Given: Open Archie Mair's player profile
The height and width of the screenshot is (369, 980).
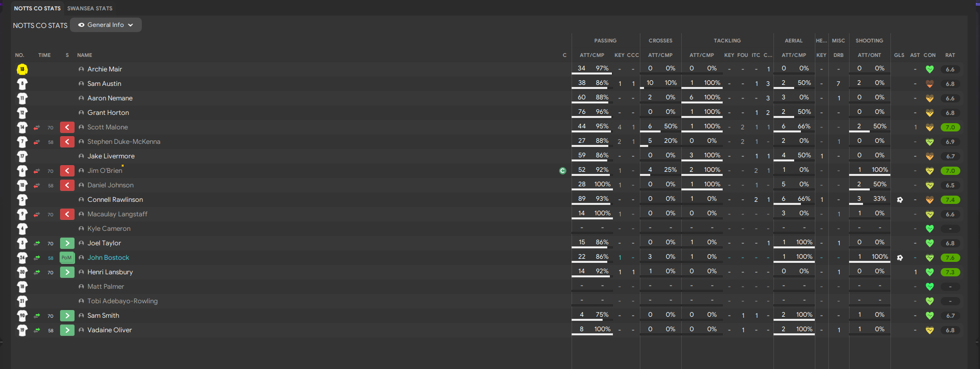Looking at the screenshot, I should click(x=105, y=69).
